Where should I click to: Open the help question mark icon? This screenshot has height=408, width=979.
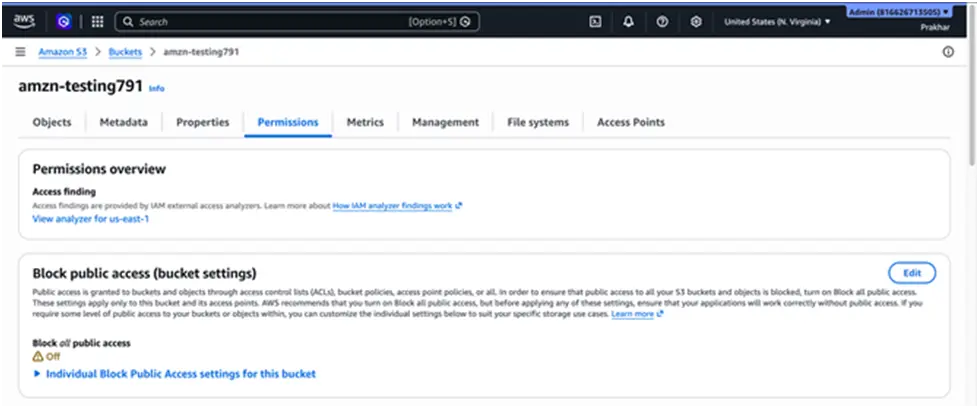[662, 22]
